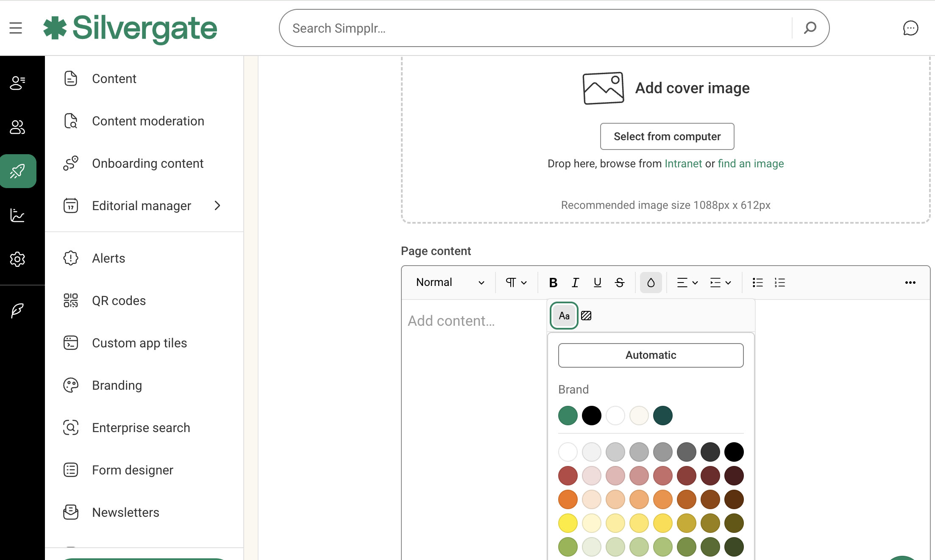Click the find an image link
This screenshot has width=935, height=560.
[750, 164]
